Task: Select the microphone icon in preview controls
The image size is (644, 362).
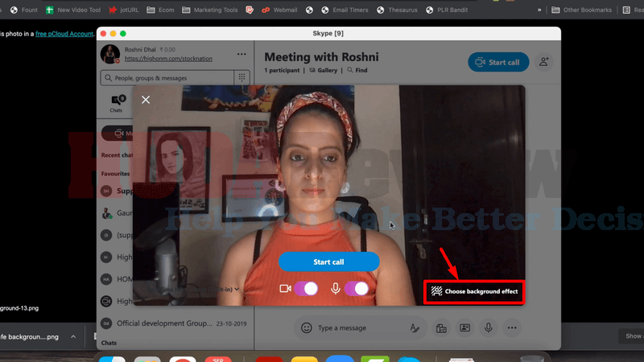Action: (x=336, y=289)
